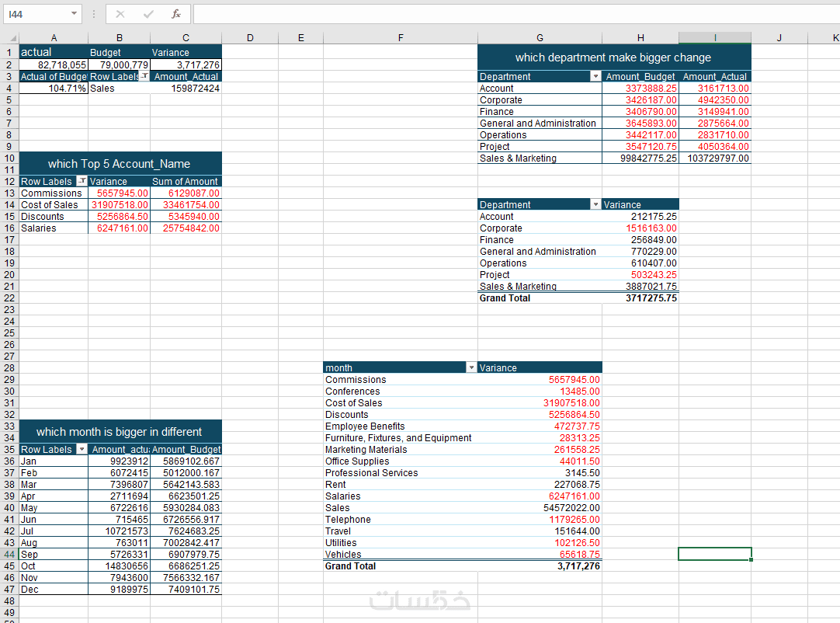Open the month filter dropdown button
840x623 pixels.
coord(471,367)
